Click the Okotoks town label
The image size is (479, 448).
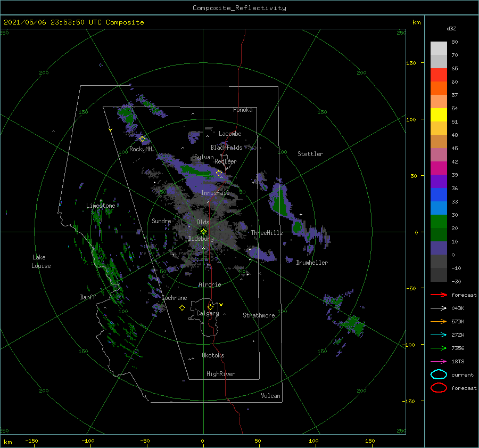(213, 355)
